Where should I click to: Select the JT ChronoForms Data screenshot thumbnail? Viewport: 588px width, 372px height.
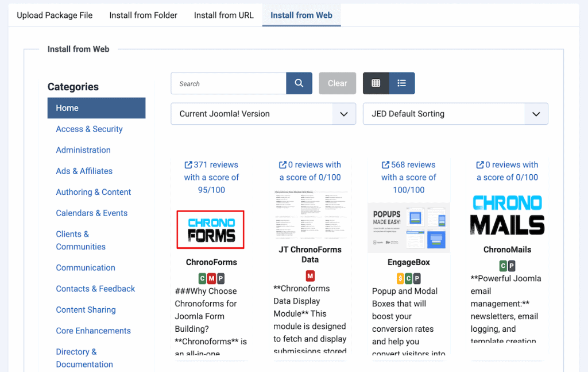click(310, 214)
